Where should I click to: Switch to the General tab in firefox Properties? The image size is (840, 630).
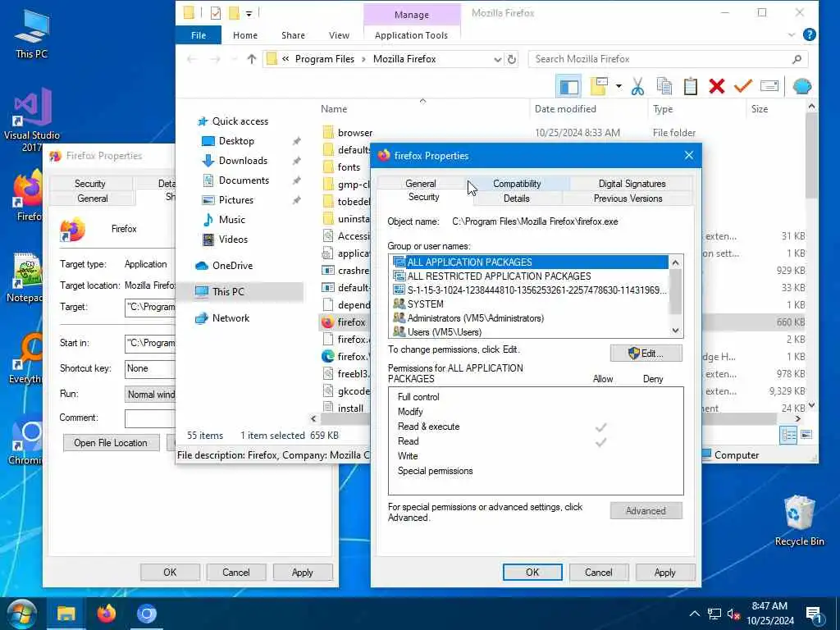coord(421,183)
